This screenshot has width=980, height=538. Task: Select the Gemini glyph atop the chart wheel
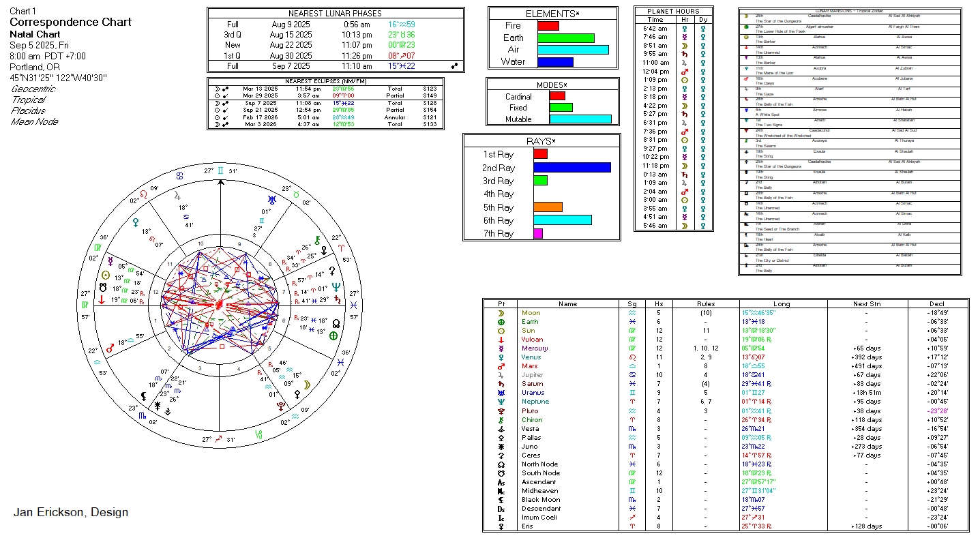tap(220, 170)
